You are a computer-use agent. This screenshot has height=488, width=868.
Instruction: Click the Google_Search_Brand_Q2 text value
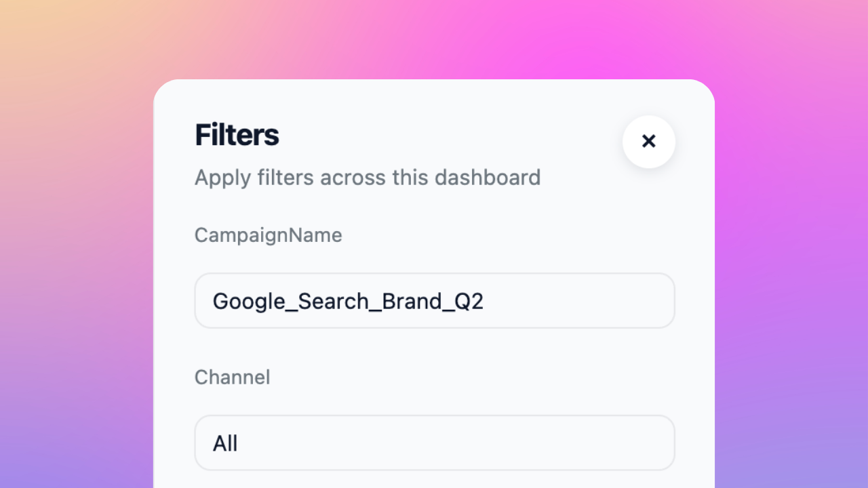[x=349, y=300]
